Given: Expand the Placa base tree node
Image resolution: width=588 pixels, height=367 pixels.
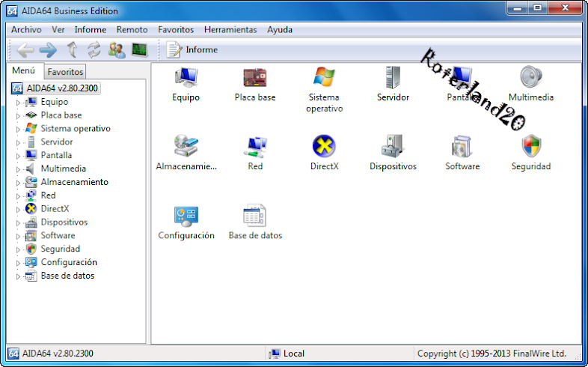Looking at the screenshot, I should coord(18,115).
